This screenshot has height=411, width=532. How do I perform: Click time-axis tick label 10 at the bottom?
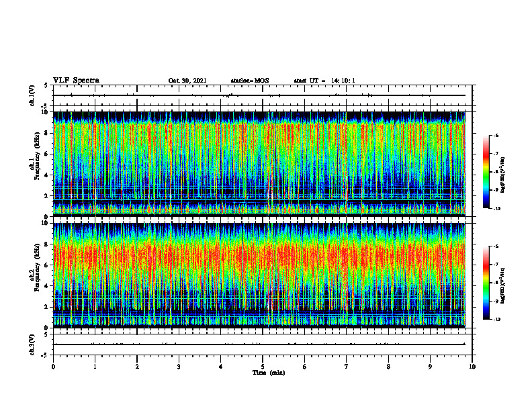click(472, 367)
